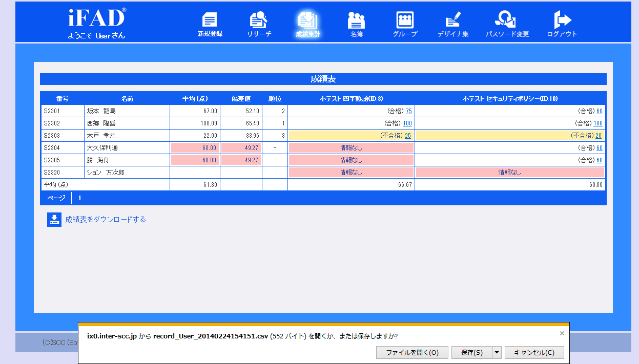
Task: Click the download icon beside 成績表をダウンロードする
Action: [x=54, y=220]
